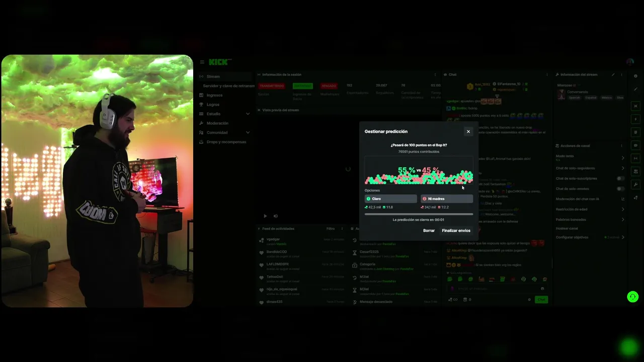Open emoji picker in chat input
The width and height of the screenshot is (644, 362).
coord(542,289)
